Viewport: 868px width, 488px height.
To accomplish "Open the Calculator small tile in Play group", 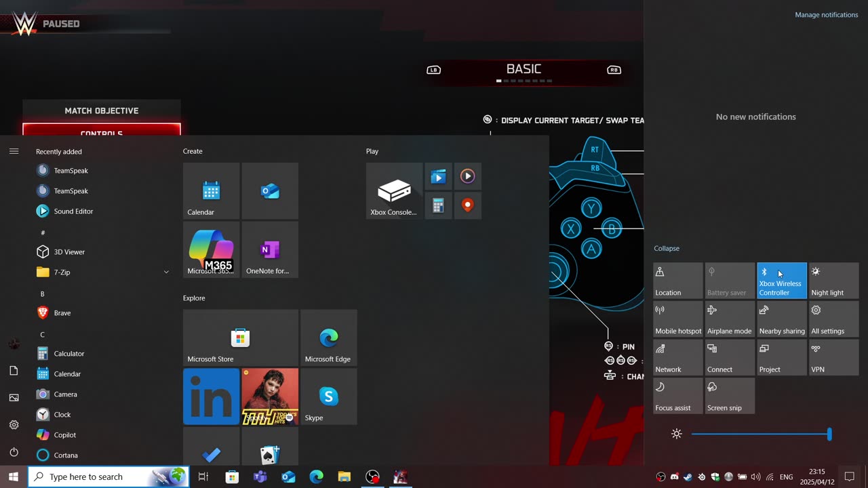I will pos(438,205).
